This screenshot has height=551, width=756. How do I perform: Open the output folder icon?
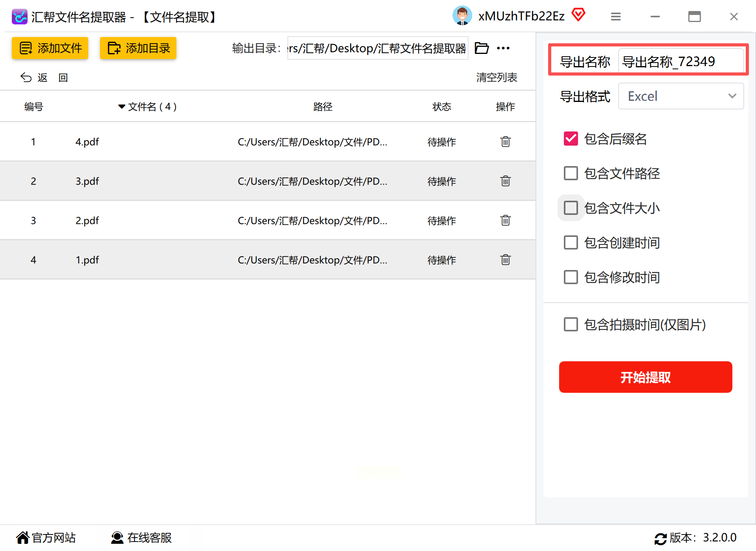(482, 48)
